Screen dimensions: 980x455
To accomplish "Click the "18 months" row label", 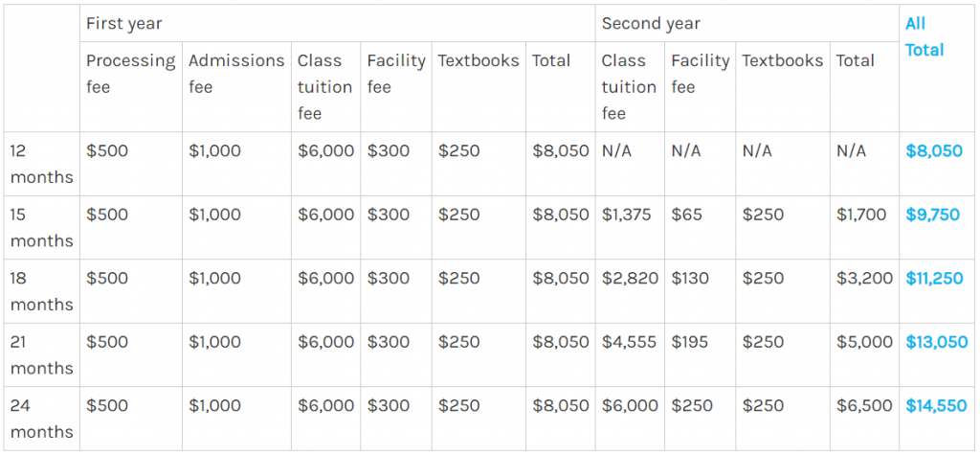I will pos(41,291).
